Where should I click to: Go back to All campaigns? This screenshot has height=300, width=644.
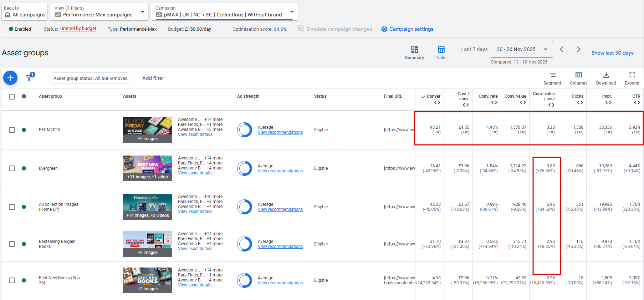click(x=25, y=12)
